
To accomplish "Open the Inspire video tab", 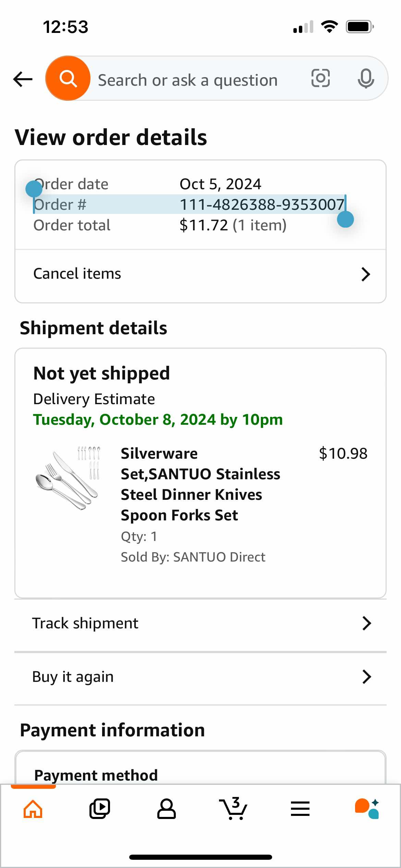I will point(100,809).
